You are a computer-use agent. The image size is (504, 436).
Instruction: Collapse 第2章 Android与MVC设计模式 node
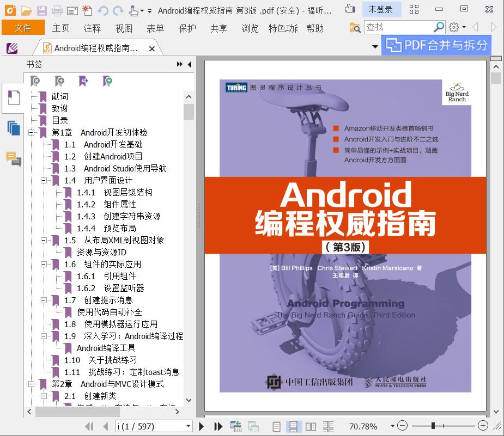pos(31,384)
